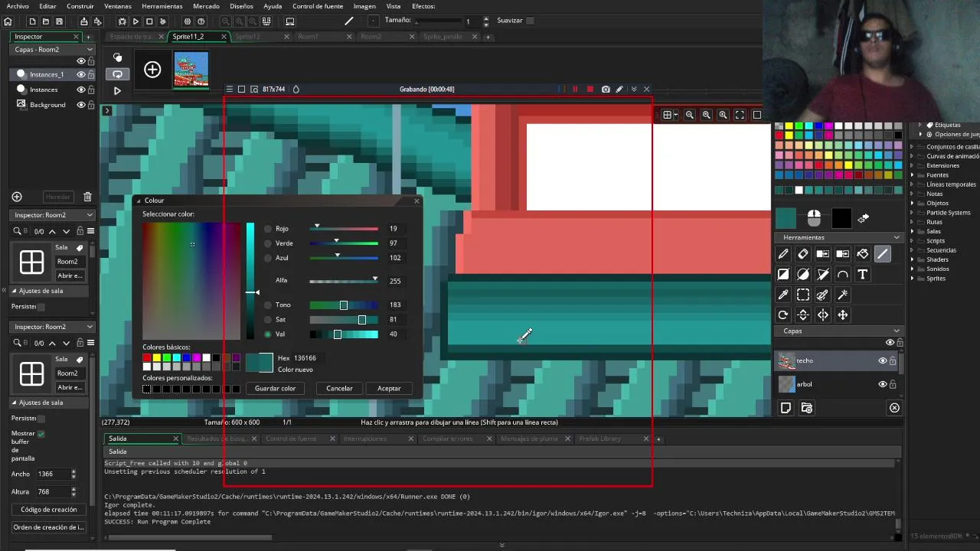Select the Sat radio button
The image size is (980, 551).
268,319
